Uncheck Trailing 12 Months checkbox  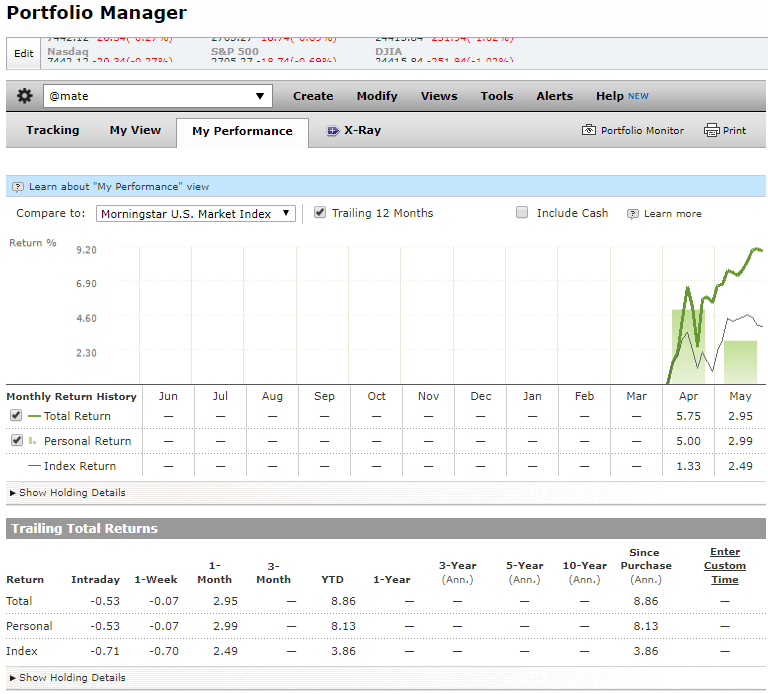tap(320, 212)
